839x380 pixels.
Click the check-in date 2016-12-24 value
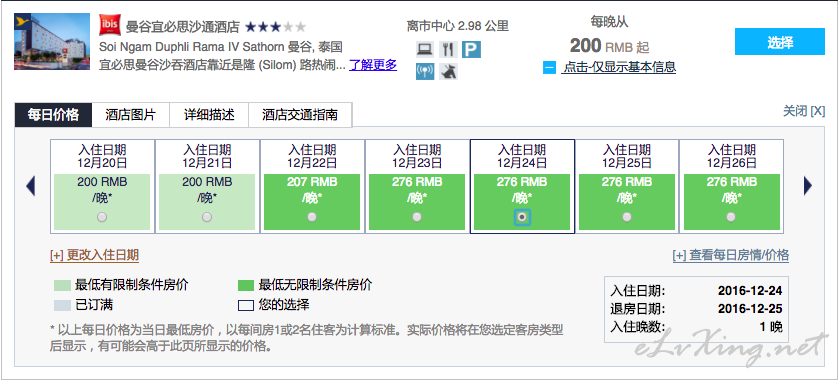pyautogui.click(x=750, y=291)
